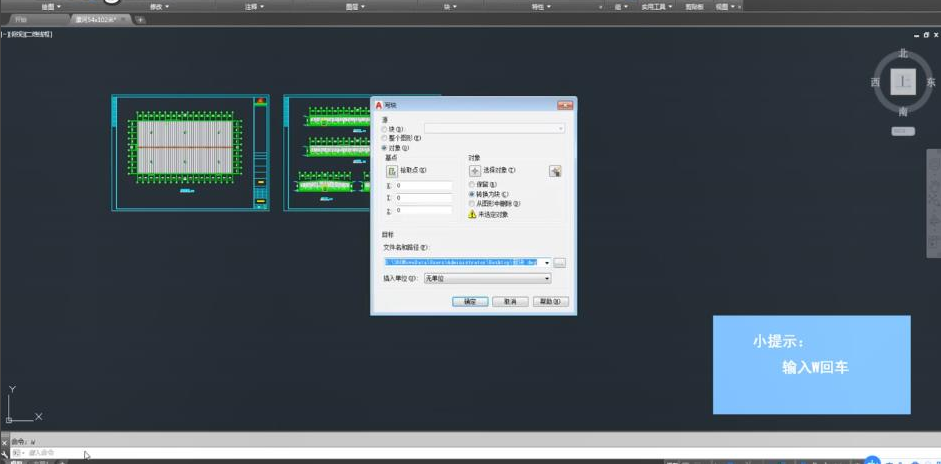Open quick select icon in 对象 section

tap(555, 171)
